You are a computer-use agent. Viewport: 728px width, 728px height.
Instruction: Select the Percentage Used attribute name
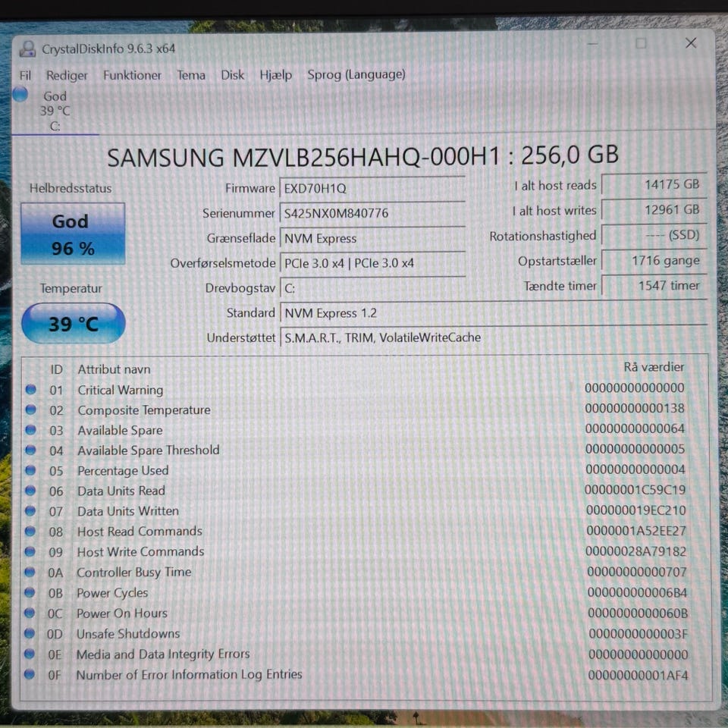tap(123, 471)
